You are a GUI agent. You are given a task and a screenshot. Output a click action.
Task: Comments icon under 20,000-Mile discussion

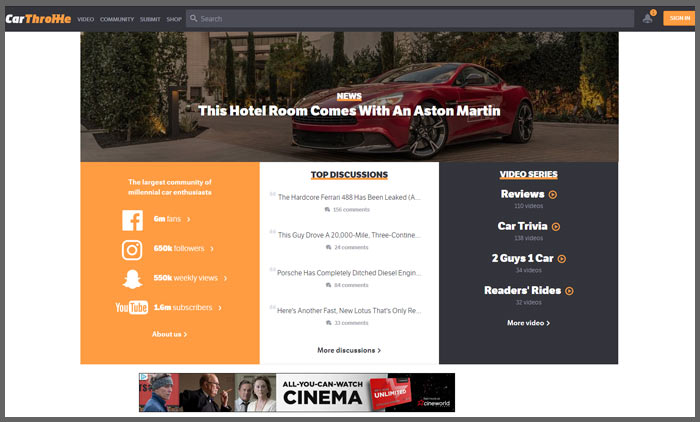[x=329, y=247]
